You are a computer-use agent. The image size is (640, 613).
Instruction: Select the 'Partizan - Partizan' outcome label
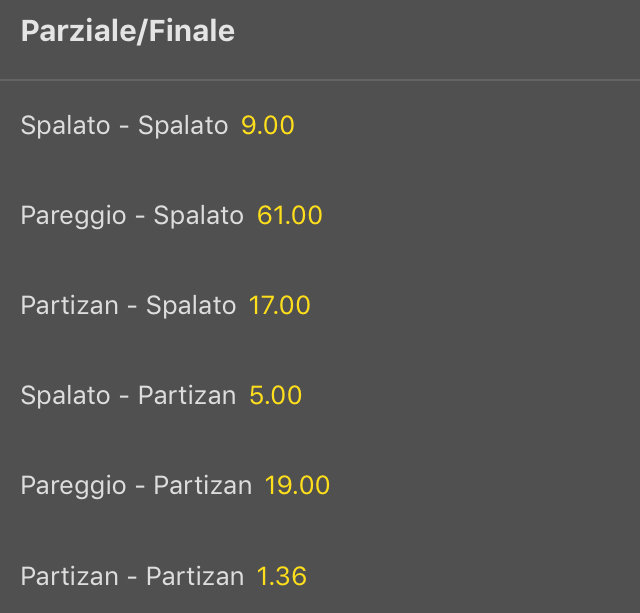(x=132, y=576)
